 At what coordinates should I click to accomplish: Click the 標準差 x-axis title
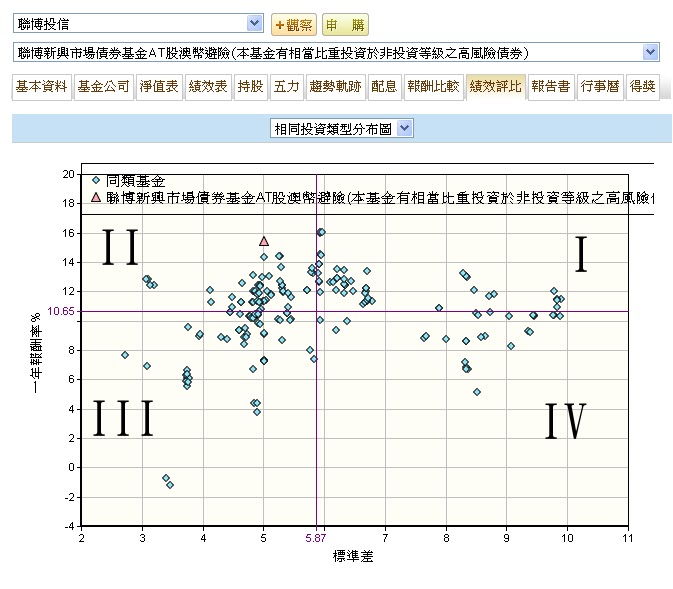click(353, 556)
